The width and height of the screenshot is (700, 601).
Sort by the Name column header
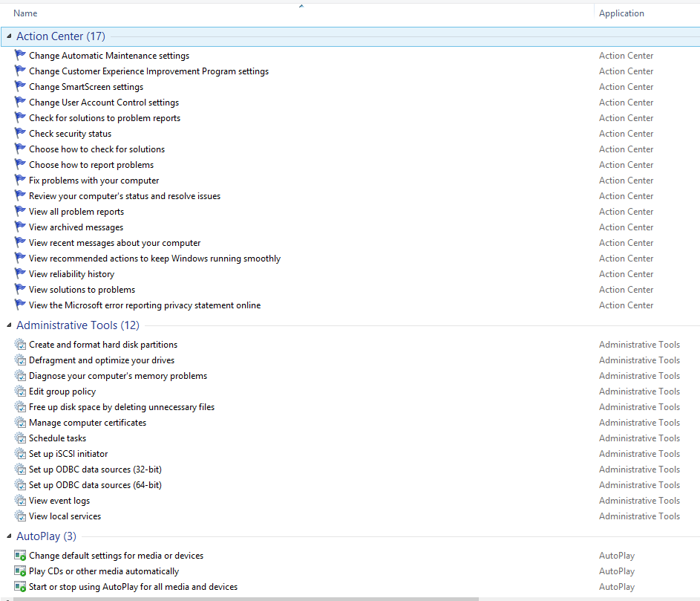(x=25, y=13)
